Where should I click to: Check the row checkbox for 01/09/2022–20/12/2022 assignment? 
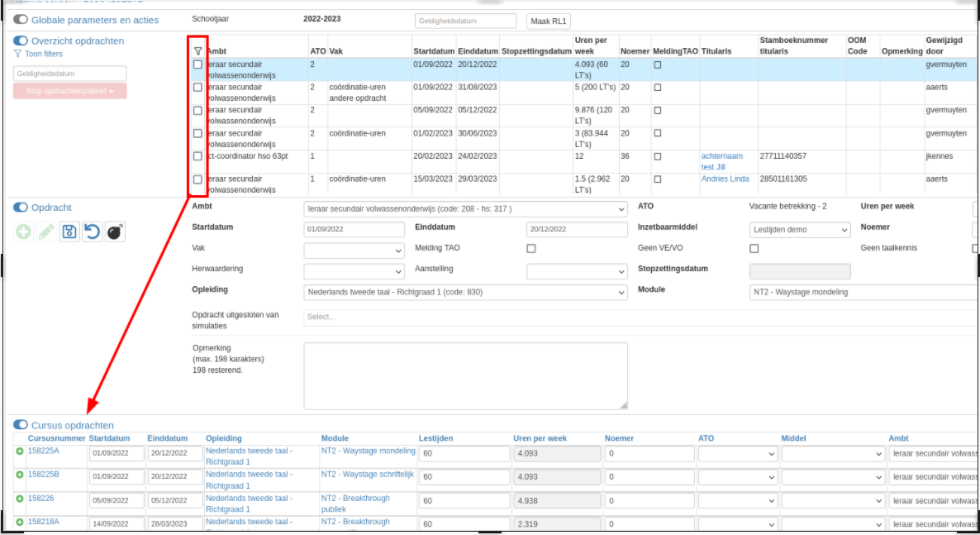click(197, 64)
